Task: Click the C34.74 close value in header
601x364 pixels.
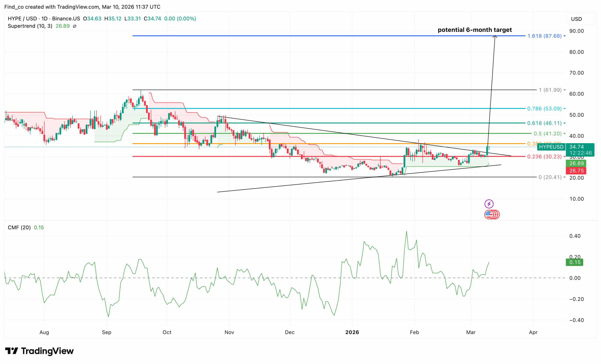Action: click(x=152, y=19)
